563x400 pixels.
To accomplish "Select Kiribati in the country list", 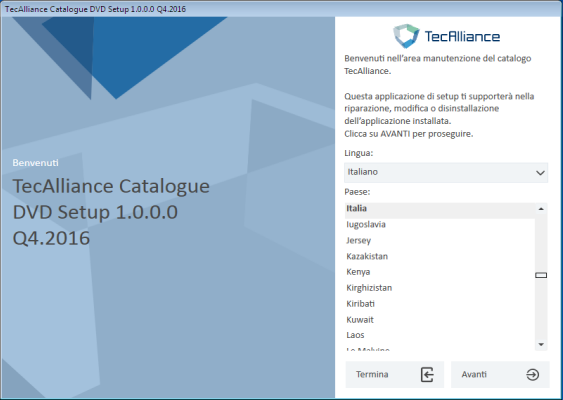I will coord(440,303).
